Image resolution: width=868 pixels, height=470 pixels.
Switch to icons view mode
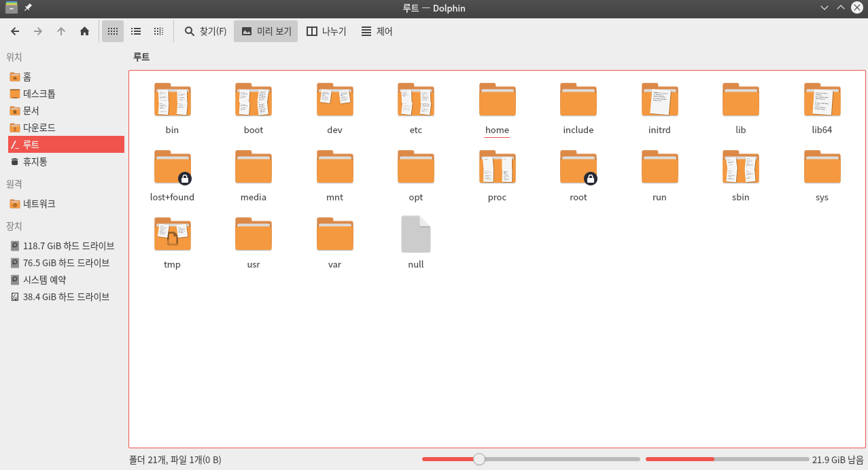[113, 31]
